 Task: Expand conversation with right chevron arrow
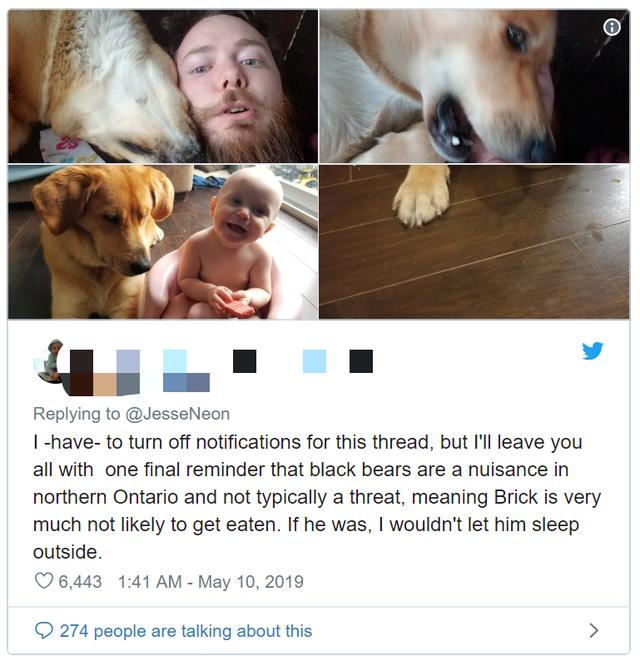point(594,630)
